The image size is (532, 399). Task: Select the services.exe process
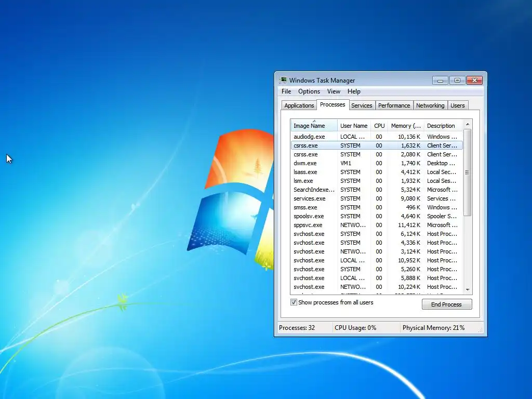pos(377,198)
